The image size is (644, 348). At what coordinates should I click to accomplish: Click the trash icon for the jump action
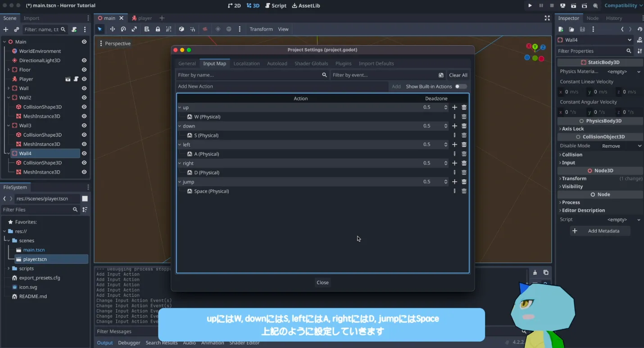[464, 182]
